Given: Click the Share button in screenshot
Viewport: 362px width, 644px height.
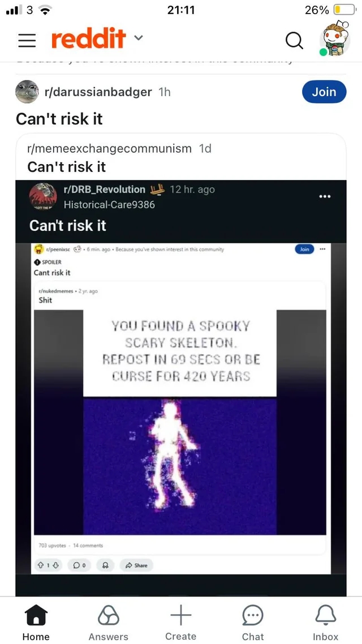Looking at the screenshot, I should 136,565.
